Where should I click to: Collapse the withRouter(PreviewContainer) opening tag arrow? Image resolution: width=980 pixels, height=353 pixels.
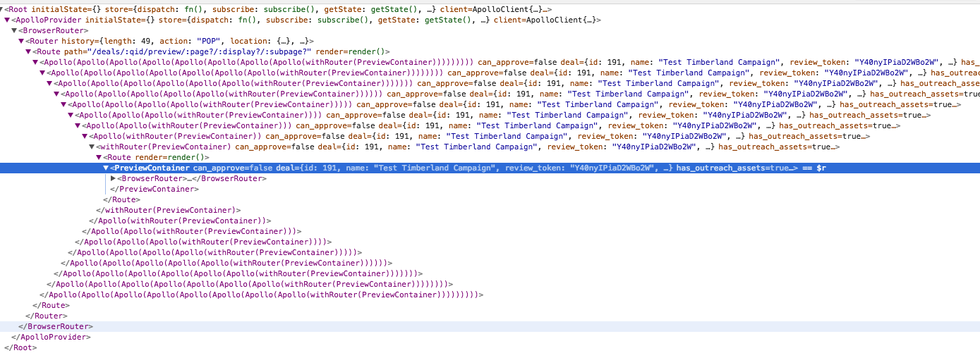tap(92, 147)
